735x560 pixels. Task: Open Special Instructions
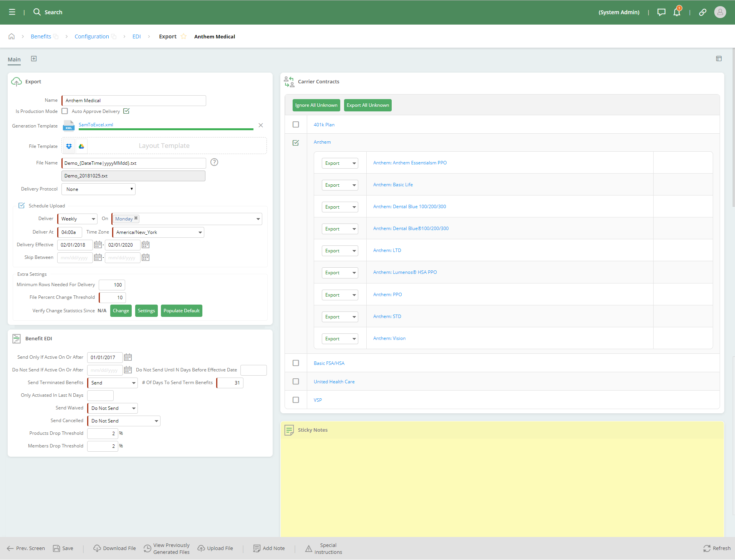click(324, 549)
